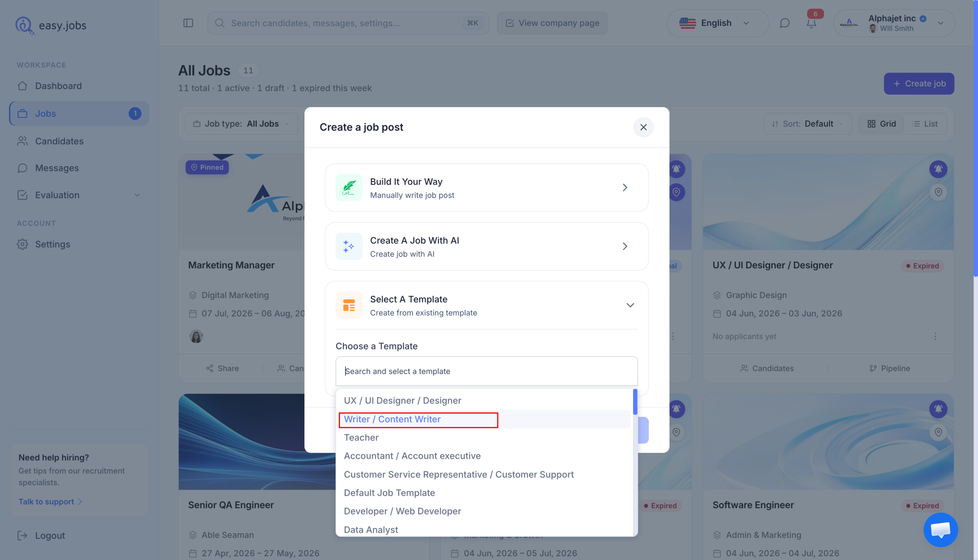The image size is (978, 560).
Task: Switch to Grid view
Action: pos(881,124)
